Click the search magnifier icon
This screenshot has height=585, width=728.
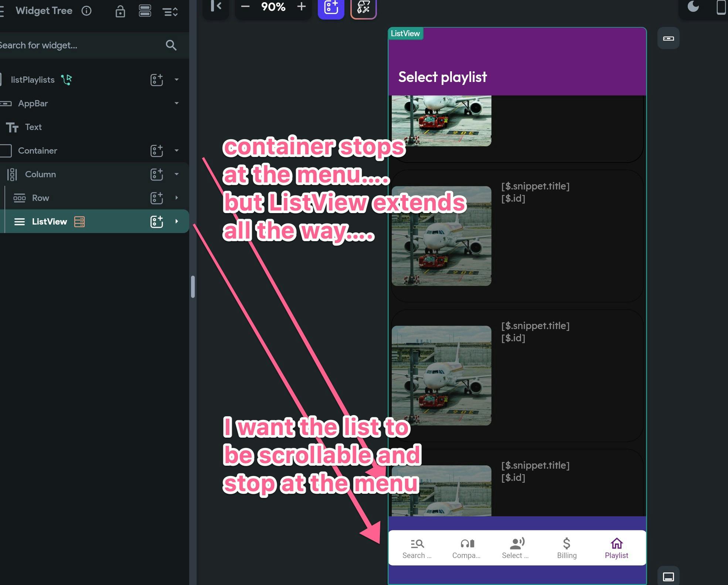pyautogui.click(x=171, y=45)
